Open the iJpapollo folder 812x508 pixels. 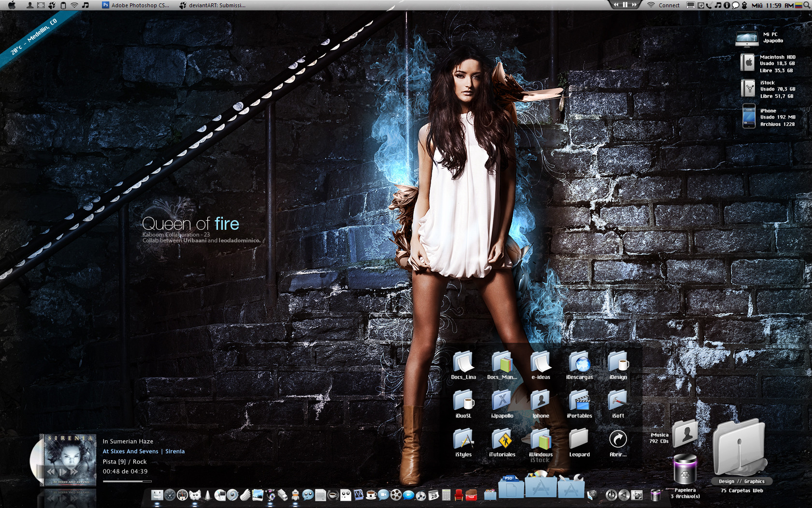coord(502,401)
